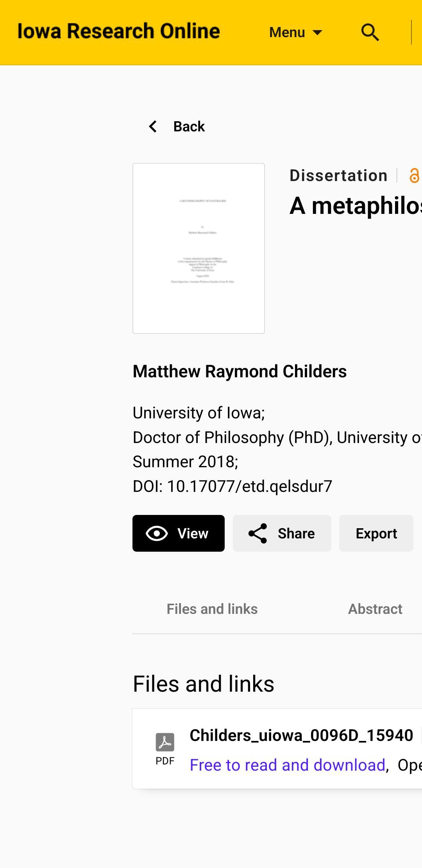Open the dissertation cover thumbnail
This screenshot has width=422, height=868.
[x=198, y=248]
